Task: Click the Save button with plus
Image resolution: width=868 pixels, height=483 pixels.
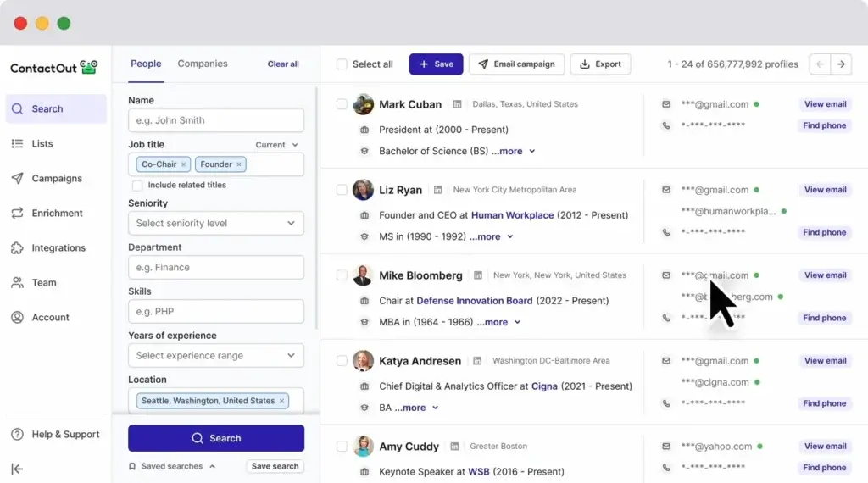Action: coord(437,64)
